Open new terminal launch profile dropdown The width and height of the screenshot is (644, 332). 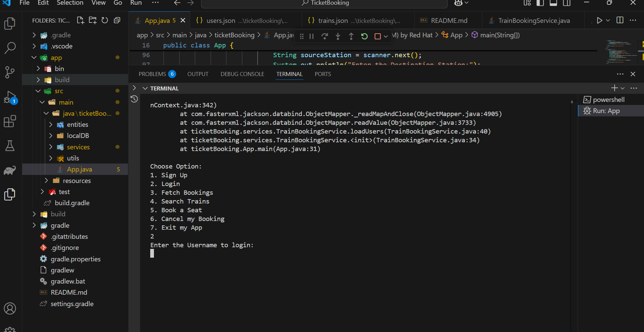tap(622, 88)
